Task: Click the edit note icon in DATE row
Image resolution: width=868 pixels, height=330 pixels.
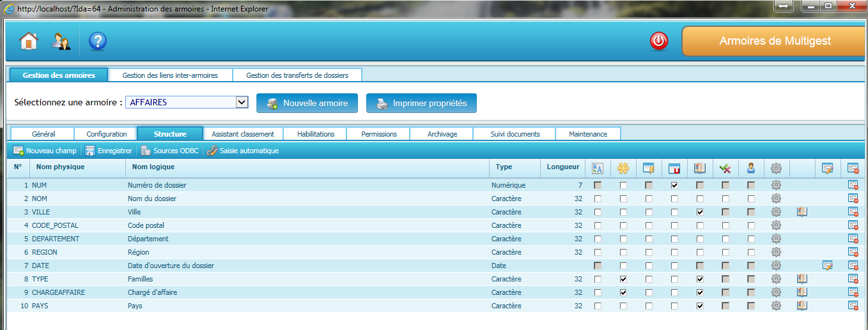Action: click(827, 266)
